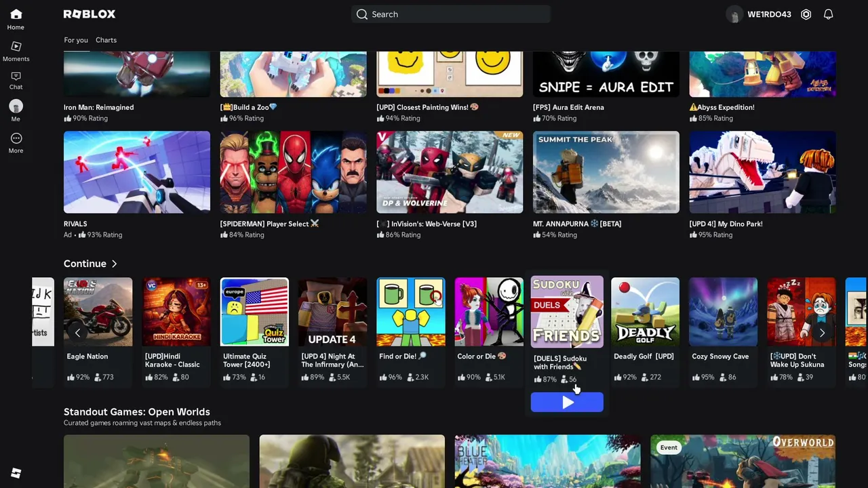Click the WE1RDO43 profile avatar
Viewport: 868px width, 488px height.
pyautogui.click(x=734, y=14)
